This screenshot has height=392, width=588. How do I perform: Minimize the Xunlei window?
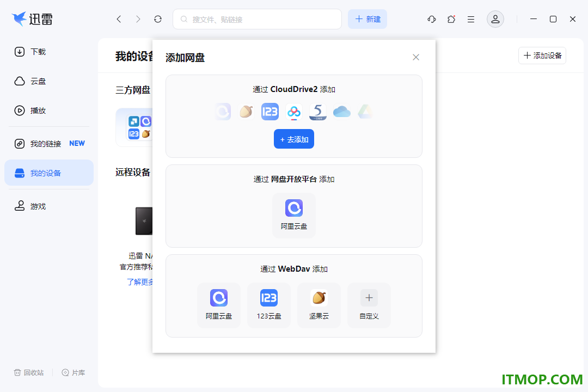(533, 19)
